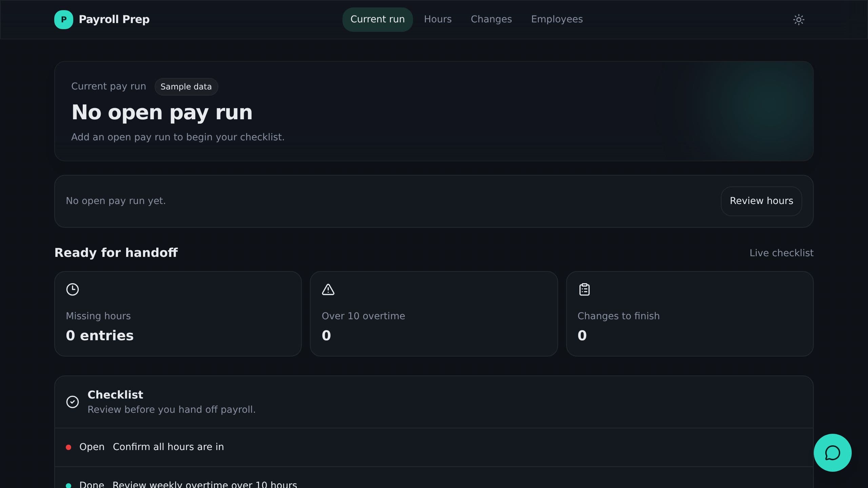The image size is (868, 488).
Task: Click the Review hours button
Action: pyautogui.click(x=761, y=201)
